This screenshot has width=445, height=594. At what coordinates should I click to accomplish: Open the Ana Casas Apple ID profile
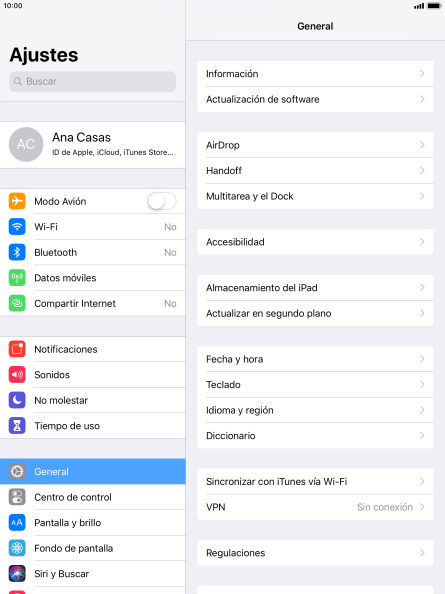click(x=93, y=145)
